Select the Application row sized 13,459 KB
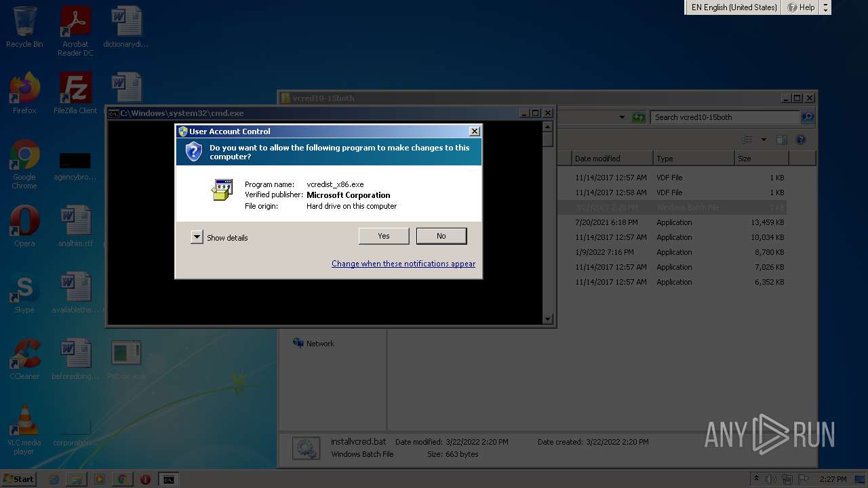 671,222
